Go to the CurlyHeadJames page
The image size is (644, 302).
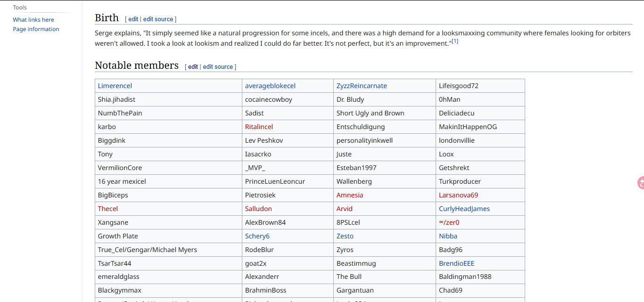coord(464,209)
